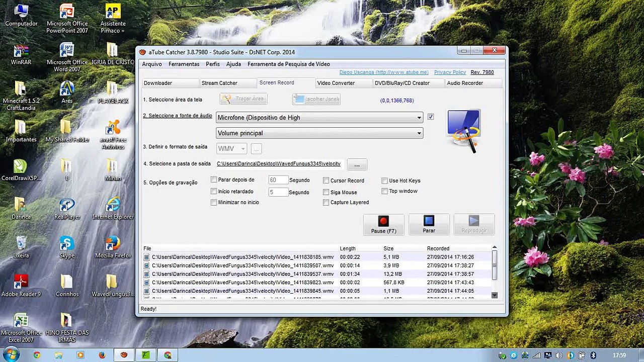Image resolution: width=644 pixels, height=362 pixels.
Task: Launch RealPlayer from the desktop
Action: click(67, 209)
